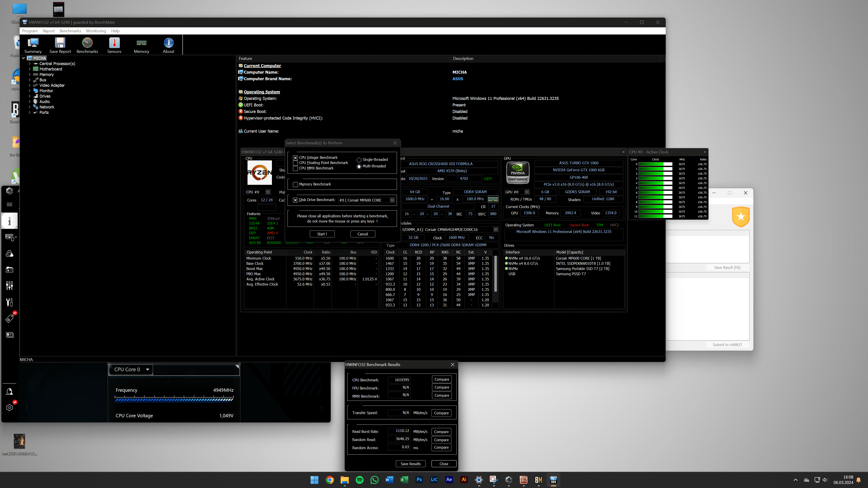Click Submit to HWBOT button
The width and height of the screenshot is (868, 488).
click(727, 345)
